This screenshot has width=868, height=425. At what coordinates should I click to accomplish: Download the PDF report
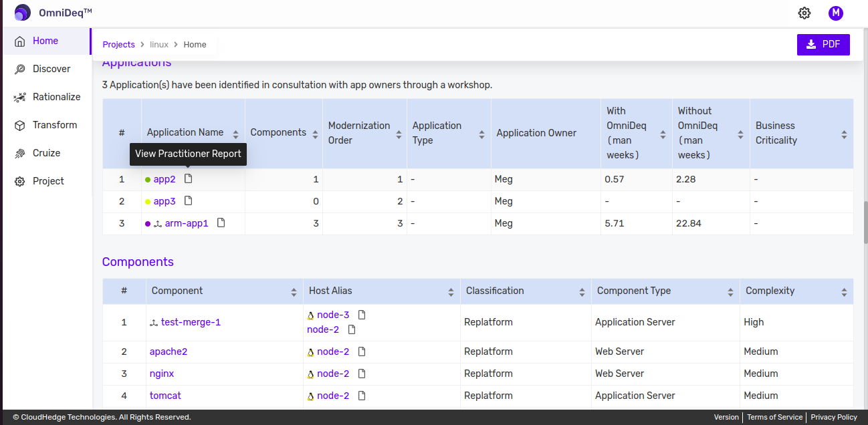coord(823,45)
